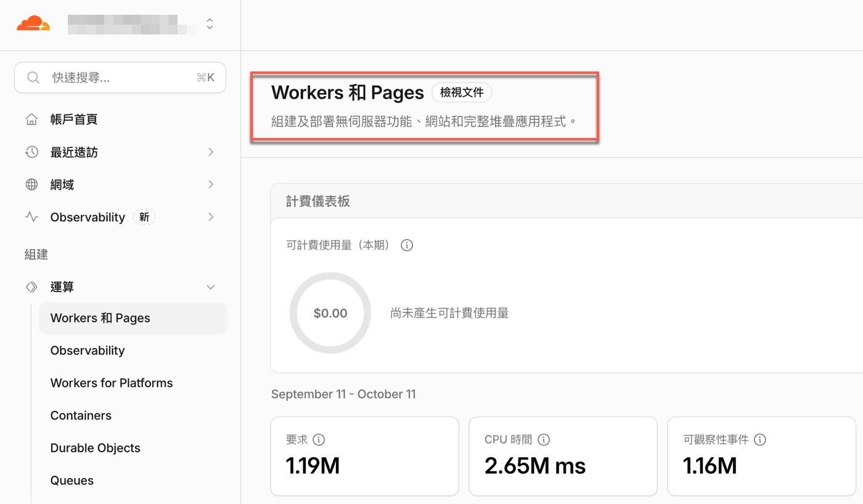Focus the 快速搜尋 search field

click(120, 78)
